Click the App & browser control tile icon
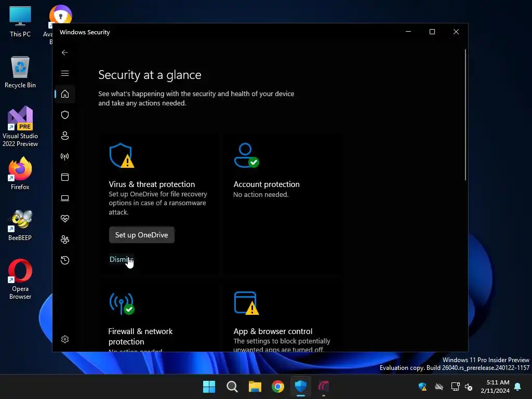 click(x=246, y=303)
